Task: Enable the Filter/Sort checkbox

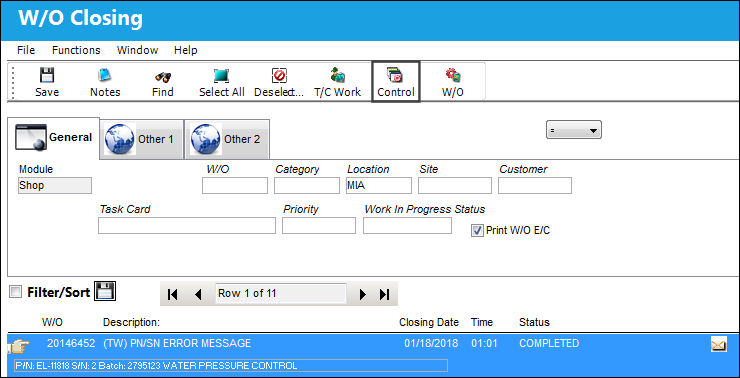Action: pos(16,293)
